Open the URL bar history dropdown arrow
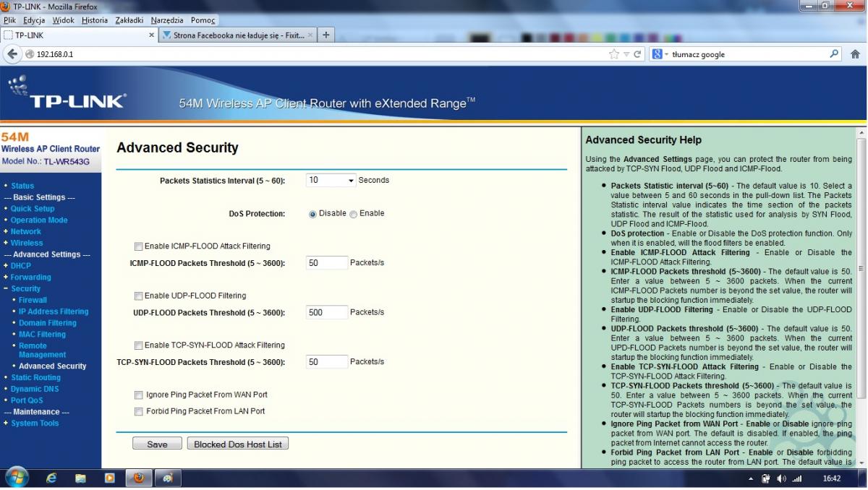This screenshot has width=868, height=490. [x=626, y=54]
